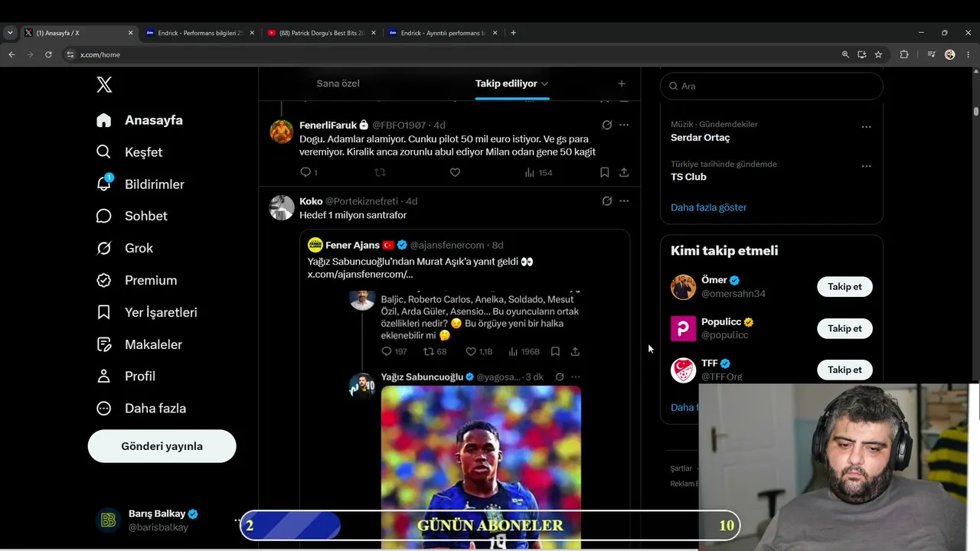980x551 pixels.
Task: Expand the Daha fazla sidebar menu
Action: click(x=141, y=409)
